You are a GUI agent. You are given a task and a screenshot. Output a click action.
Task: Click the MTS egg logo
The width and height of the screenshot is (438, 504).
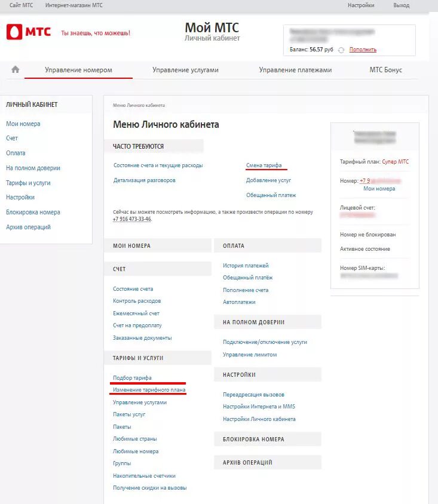click(x=14, y=32)
